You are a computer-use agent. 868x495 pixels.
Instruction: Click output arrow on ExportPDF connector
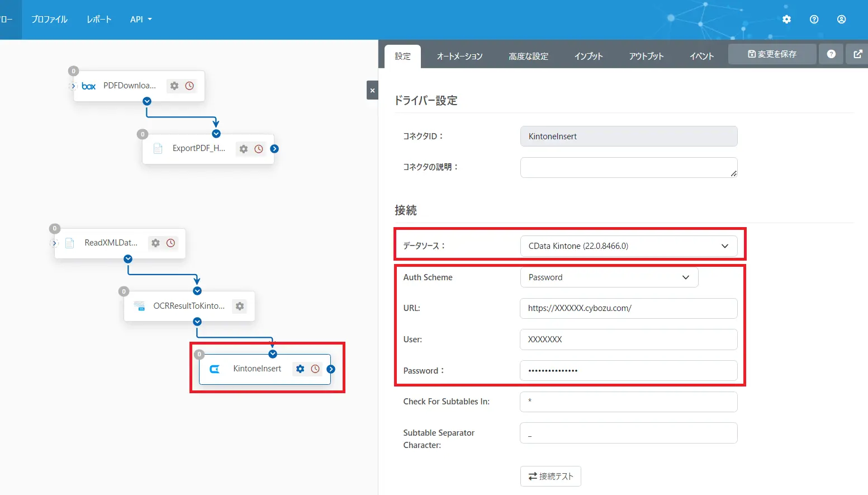point(274,149)
